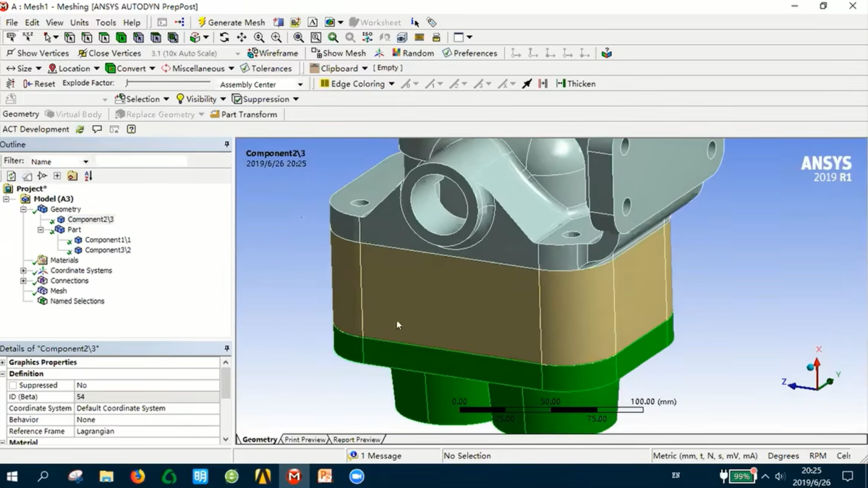Click the A-Z sort icon in Outline
Image resolution: width=868 pixels, height=488 pixels.
click(x=88, y=176)
